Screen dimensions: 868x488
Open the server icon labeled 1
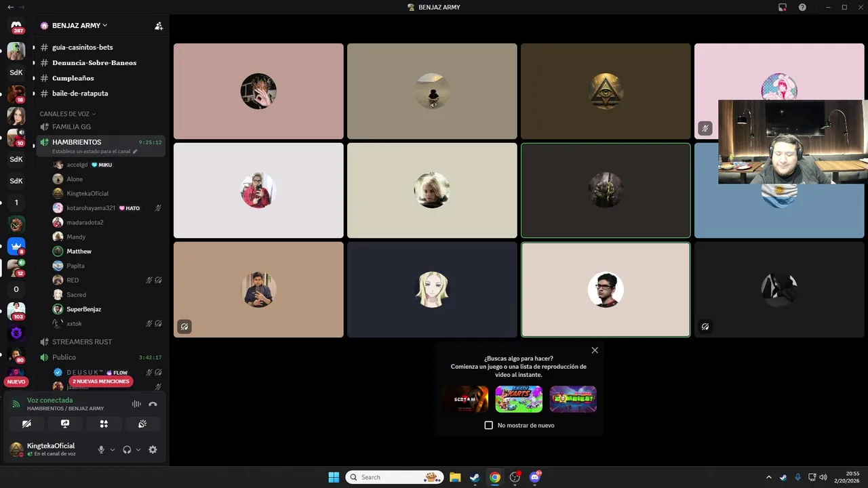coord(16,203)
